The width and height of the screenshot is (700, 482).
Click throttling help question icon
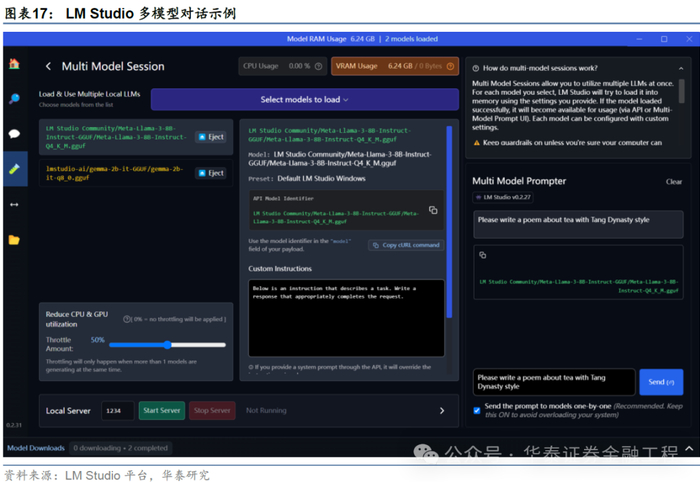coord(126,319)
